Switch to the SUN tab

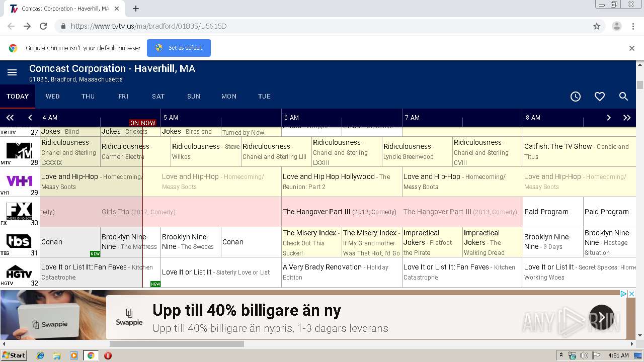click(x=194, y=97)
